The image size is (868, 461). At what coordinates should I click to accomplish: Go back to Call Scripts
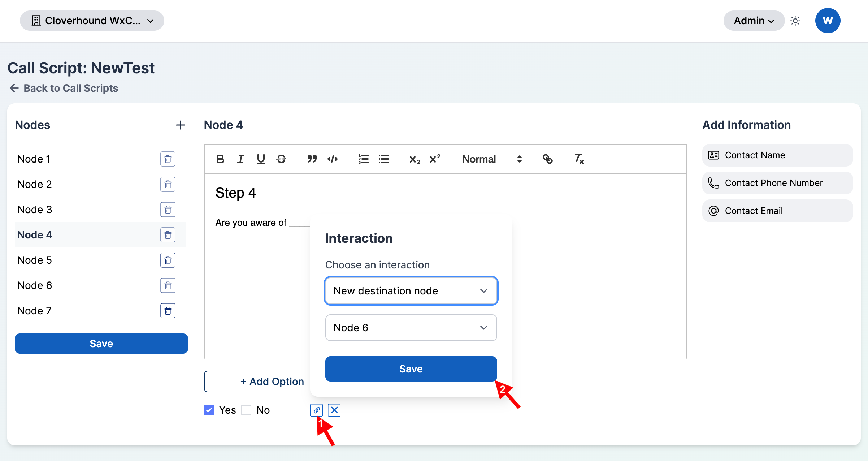(x=64, y=88)
